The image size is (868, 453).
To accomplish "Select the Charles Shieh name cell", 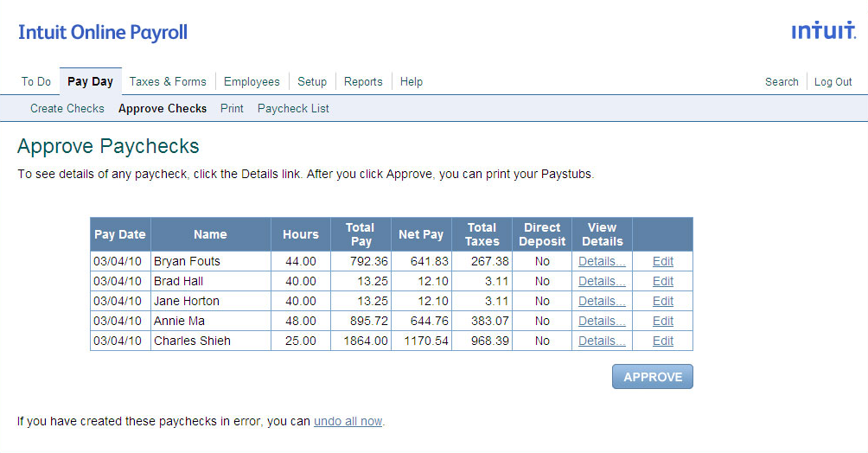I will pos(210,341).
